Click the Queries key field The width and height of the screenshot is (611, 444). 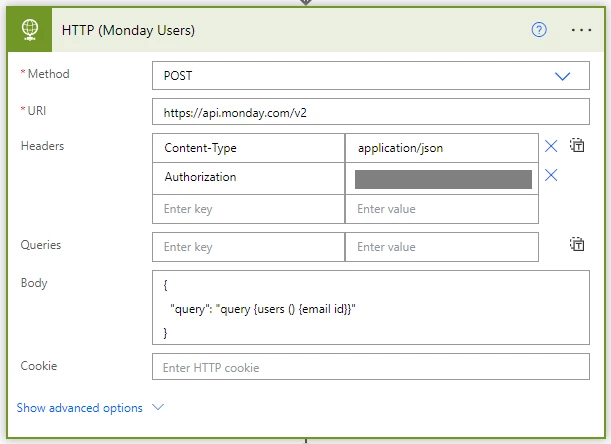click(x=249, y=247)
